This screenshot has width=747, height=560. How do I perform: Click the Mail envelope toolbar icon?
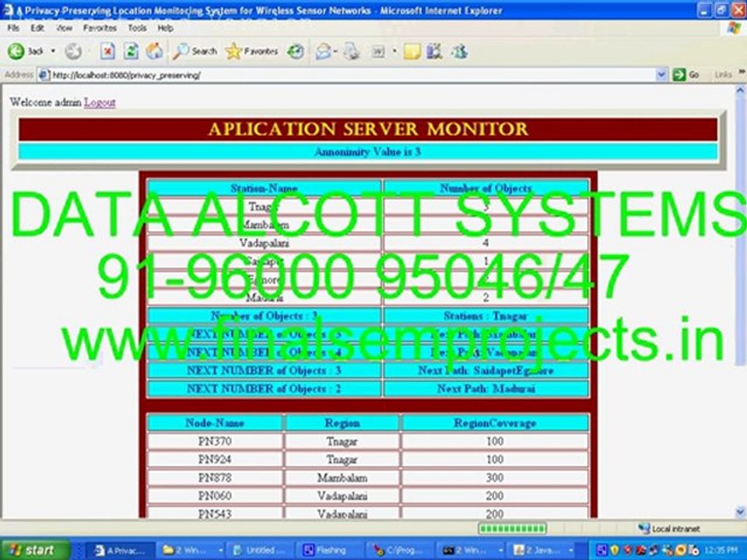(324, 51)
